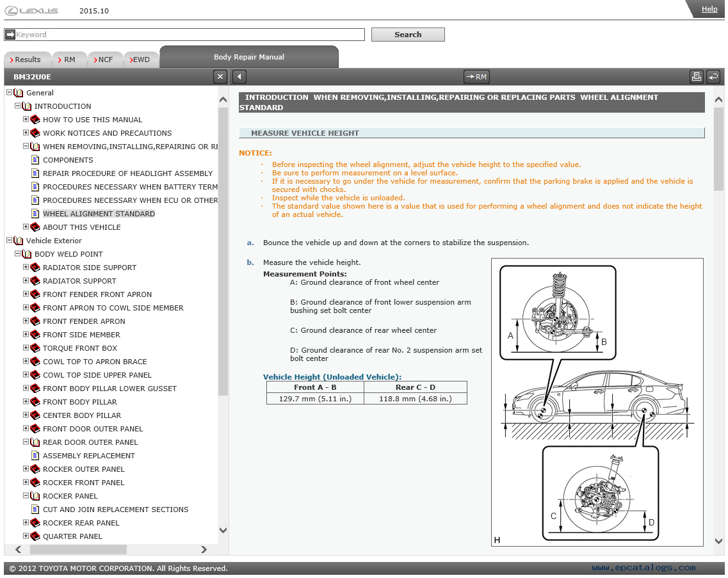Click the '118.8 mm (4.68 in.)' table cell
Screen dimensions: 728x578
(416, 399)
